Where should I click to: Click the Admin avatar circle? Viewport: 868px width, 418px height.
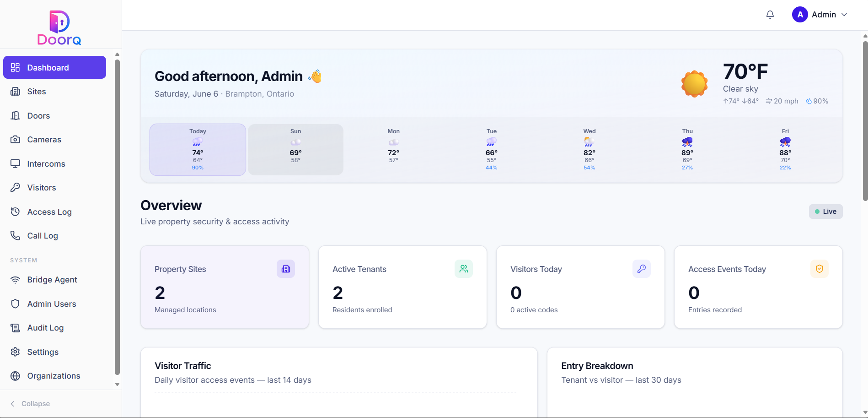pyautogui.click(x=800, y=15)
